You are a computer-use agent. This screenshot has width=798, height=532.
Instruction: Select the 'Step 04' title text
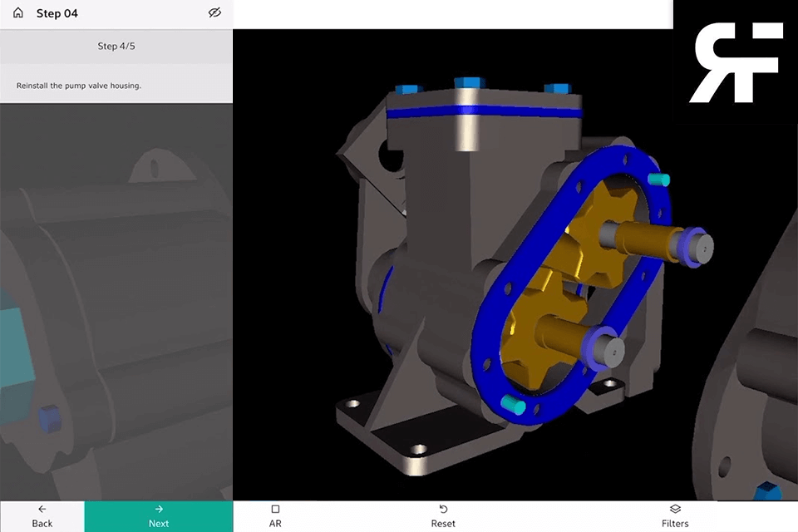57,14
